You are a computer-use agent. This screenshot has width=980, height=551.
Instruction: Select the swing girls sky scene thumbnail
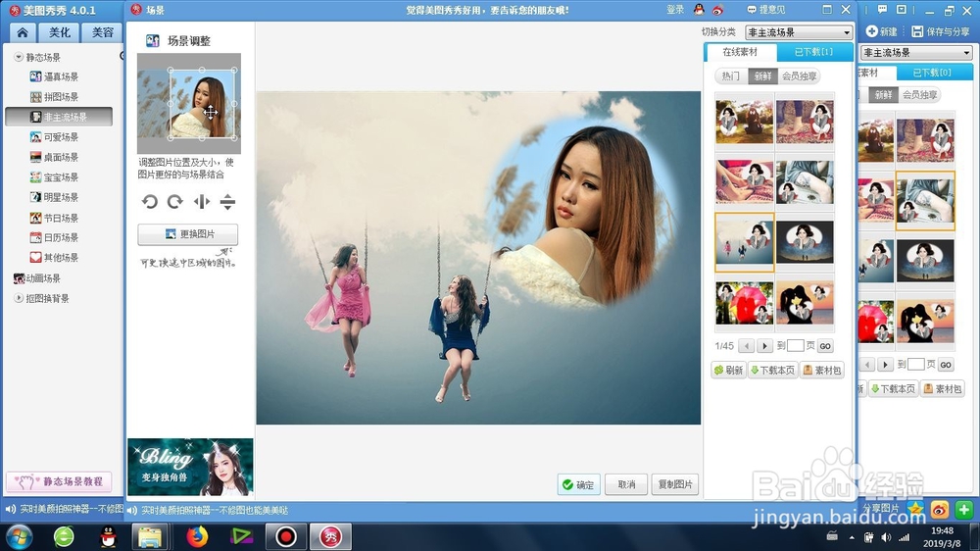point(745,242)
